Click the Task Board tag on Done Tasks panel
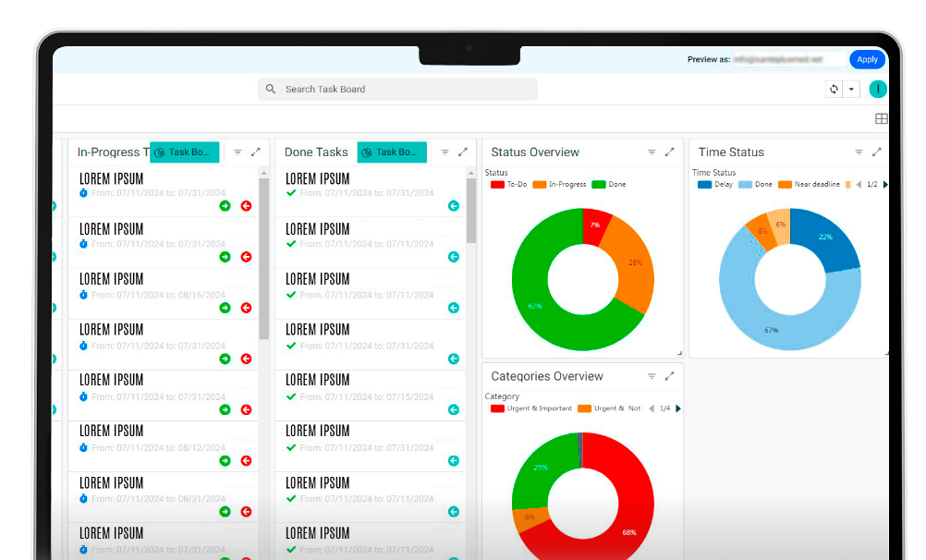The image size is (926, 560). [392, 152]
